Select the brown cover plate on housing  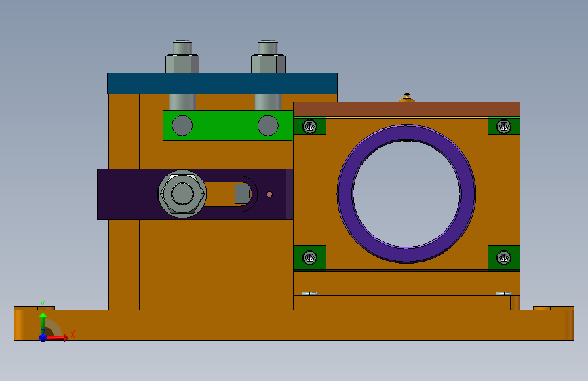click(x=406, y=109)
